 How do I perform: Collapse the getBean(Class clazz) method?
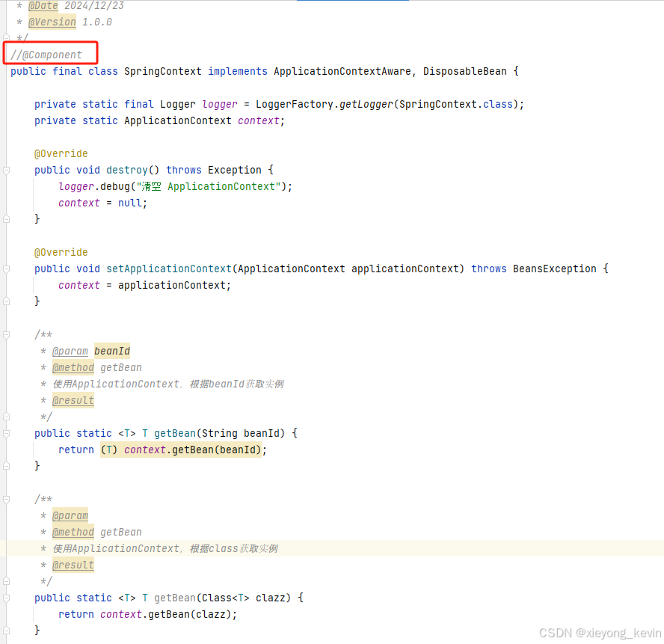[x=6, y=598]
